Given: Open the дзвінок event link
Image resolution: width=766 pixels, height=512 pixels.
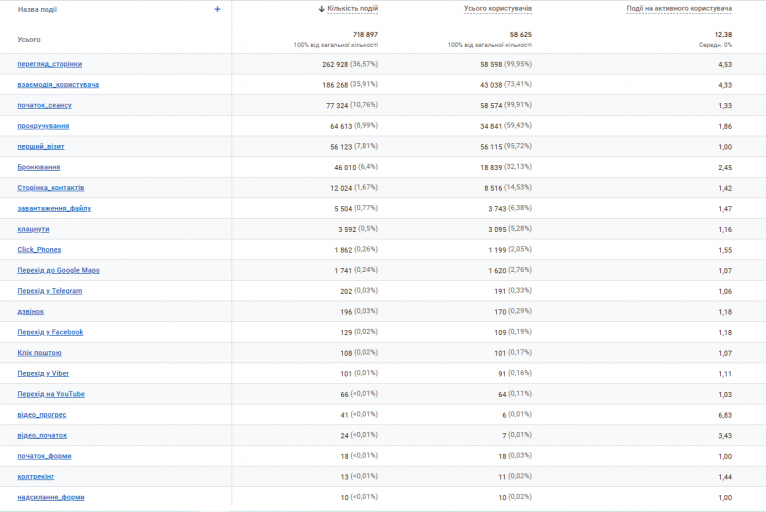Looking at the screenshot, I should point(31,312).
